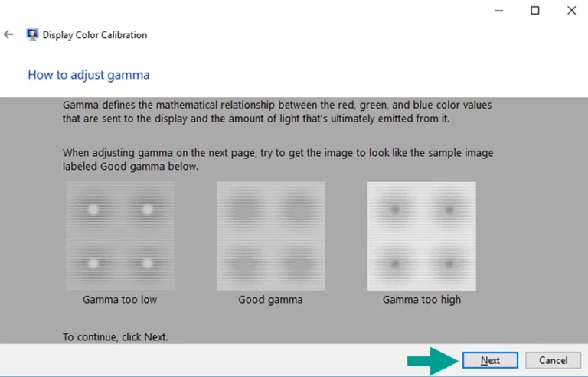Go back with the arrow icon

coord(8,34)
